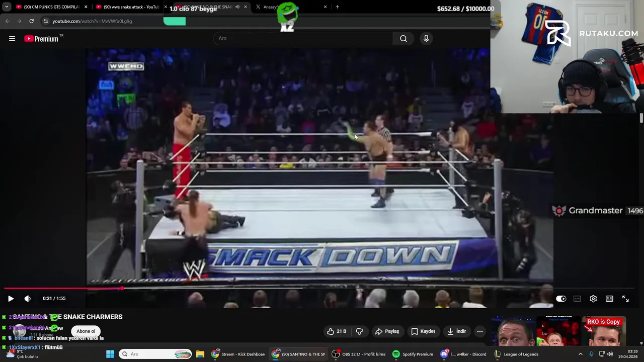Open OBS 32.1.1 from the taskbar

[x=358, y=354]
